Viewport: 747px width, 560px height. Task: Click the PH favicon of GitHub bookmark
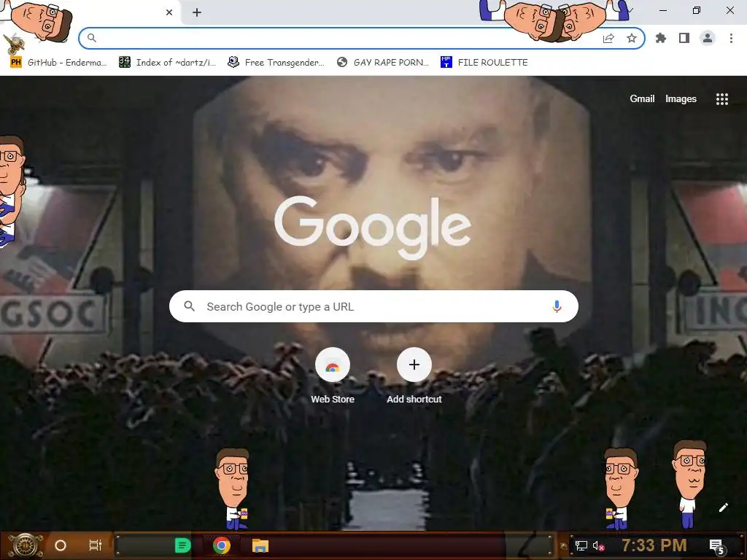coord(16,63)
